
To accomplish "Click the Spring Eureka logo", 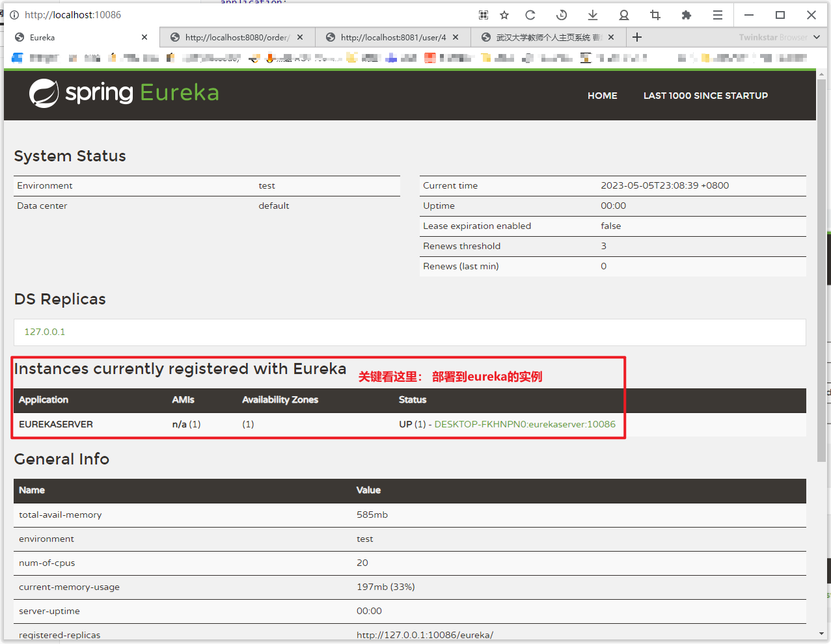I will coord(124,93).
